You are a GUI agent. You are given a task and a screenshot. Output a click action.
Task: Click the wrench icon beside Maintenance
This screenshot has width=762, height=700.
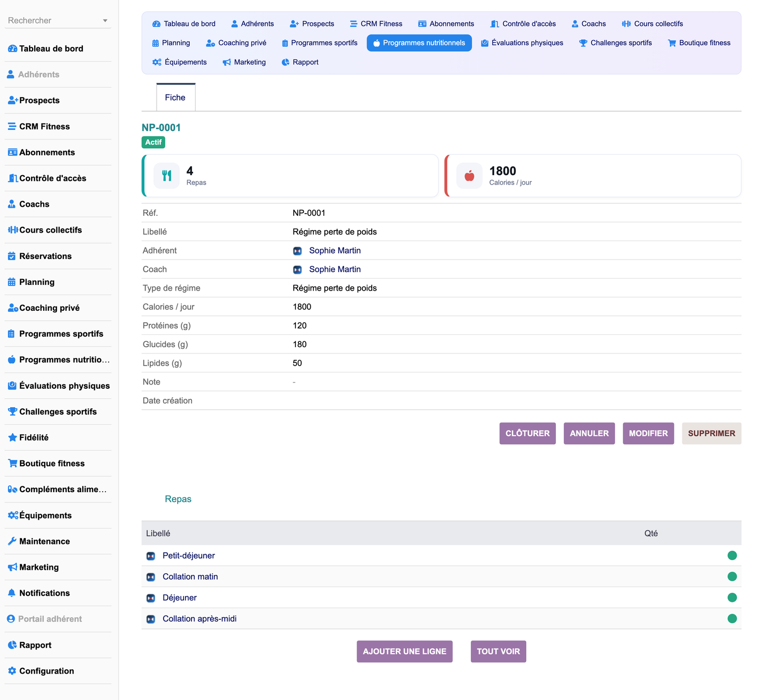[x=12, y=541]
